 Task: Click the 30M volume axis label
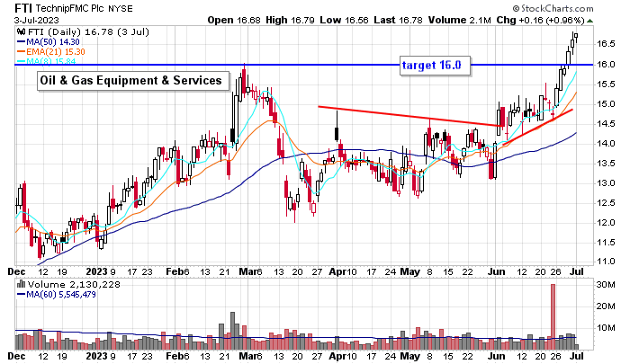click(x=606, y=285)
